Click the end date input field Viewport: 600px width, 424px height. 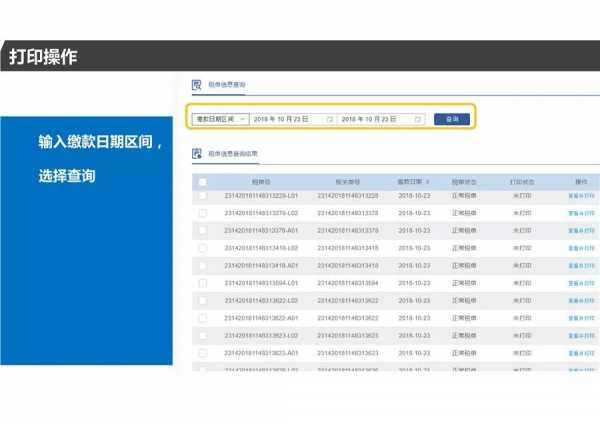tap(373, 119)
